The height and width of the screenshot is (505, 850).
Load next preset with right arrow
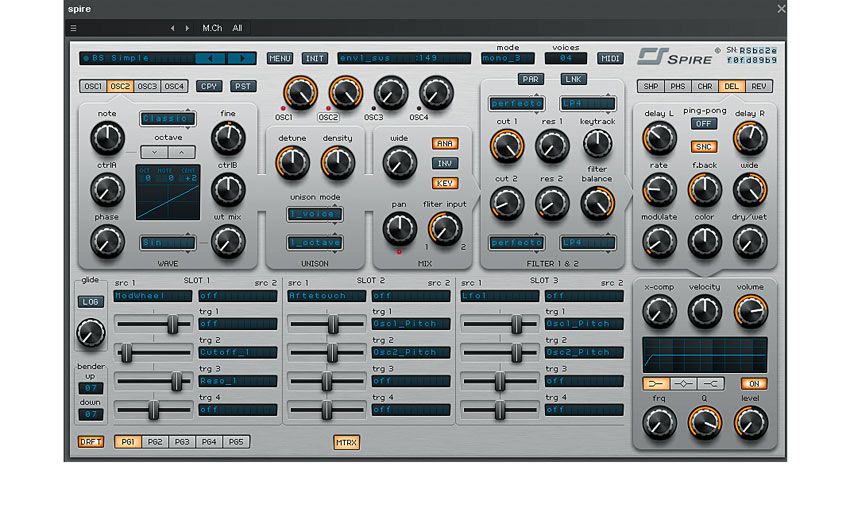[x=242, y=58]
